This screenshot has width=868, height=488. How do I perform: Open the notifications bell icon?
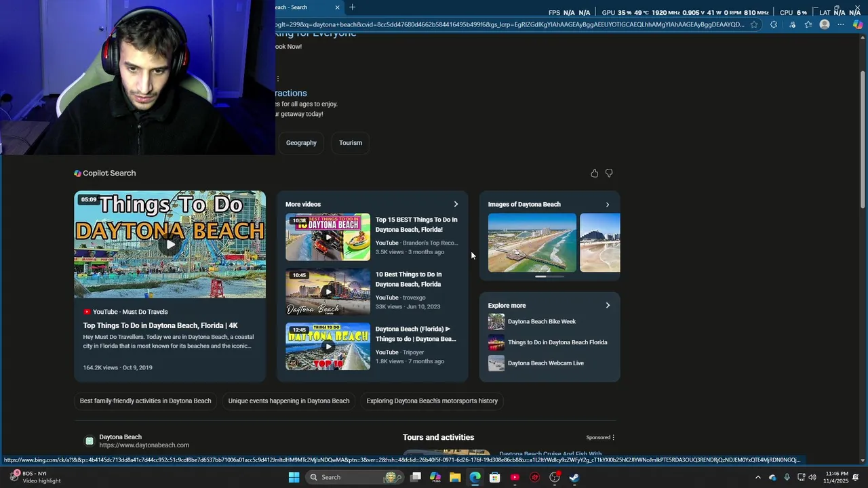click(856, 478)
